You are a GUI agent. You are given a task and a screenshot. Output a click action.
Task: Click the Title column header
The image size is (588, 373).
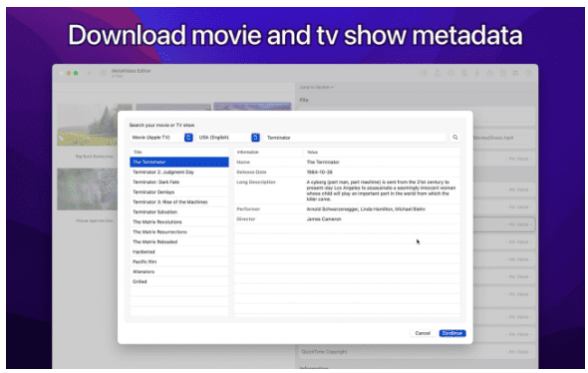(x=179, y=152)
